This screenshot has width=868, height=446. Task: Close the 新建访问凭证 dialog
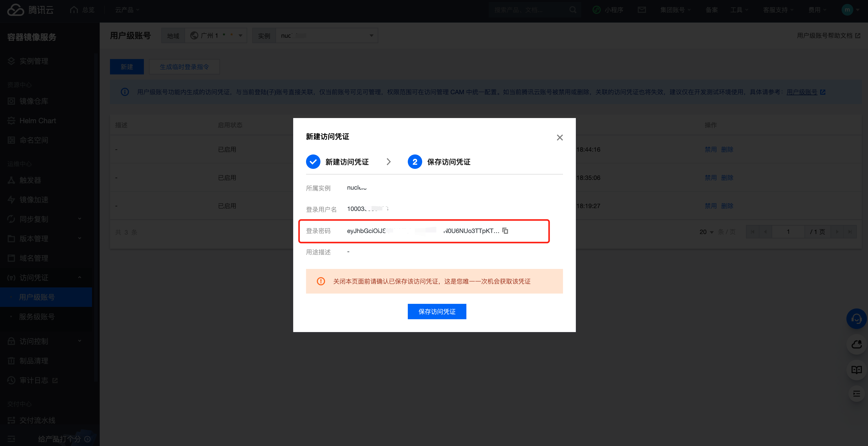click(559, 137)
